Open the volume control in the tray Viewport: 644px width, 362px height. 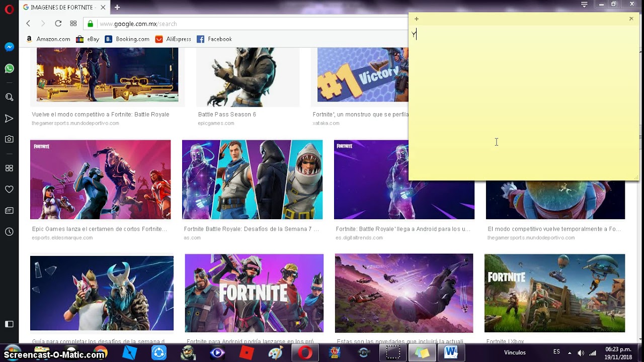point(581,352)
